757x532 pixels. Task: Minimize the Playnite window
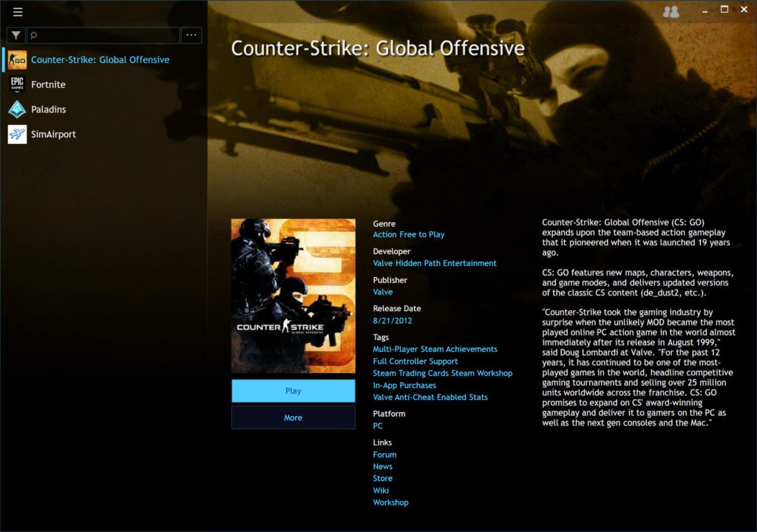[705, 10]
